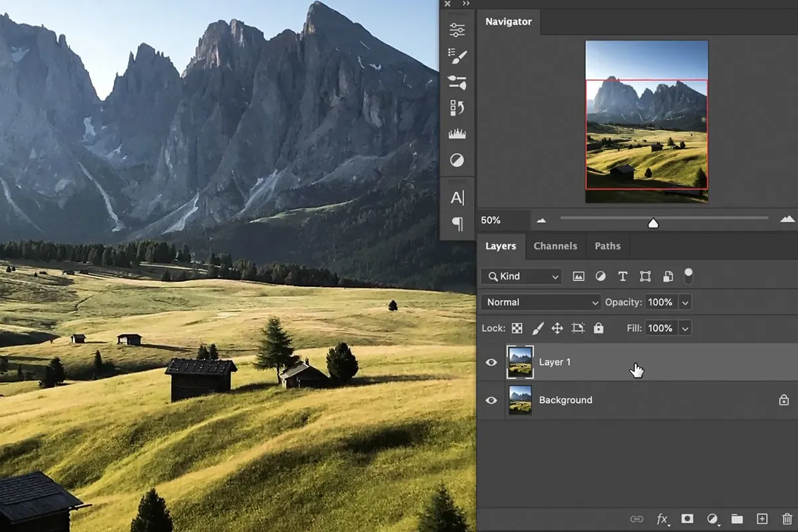
Task: Click the add layer style fx icon
Action: coord(662,519)
